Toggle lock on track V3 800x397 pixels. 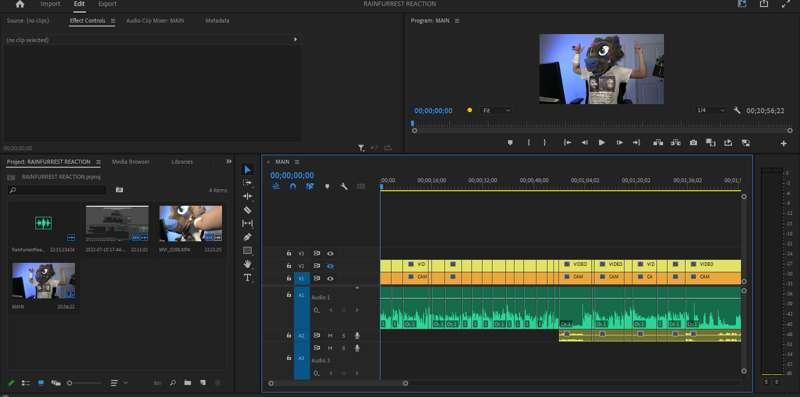[289, 253]
